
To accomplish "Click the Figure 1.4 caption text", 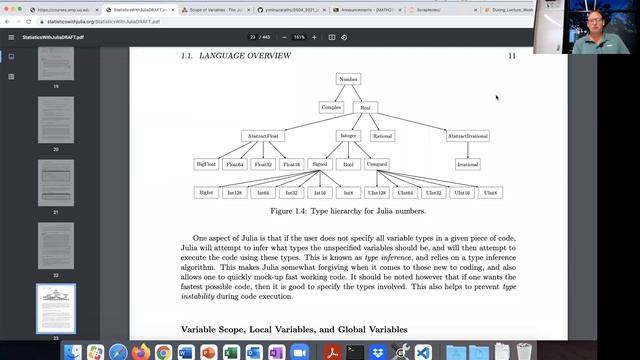I will click(x=348, y=211).
